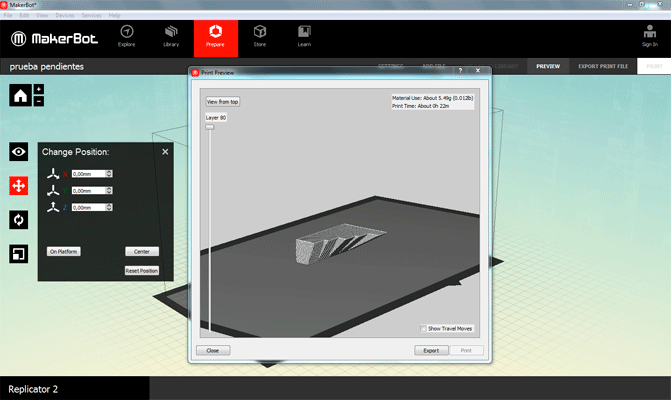The height and width of the screenshot is (400, 671).
Task: Click the Z axis icon
Action: click(x=53, y=207)
